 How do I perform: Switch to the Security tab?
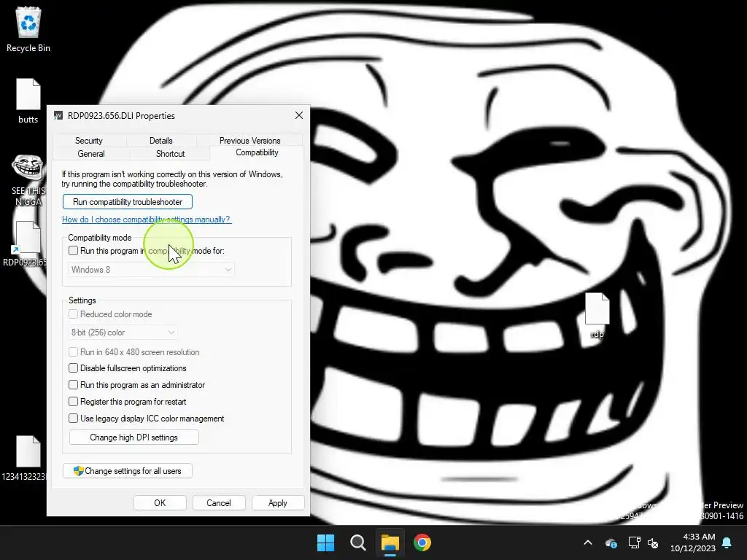89,141
